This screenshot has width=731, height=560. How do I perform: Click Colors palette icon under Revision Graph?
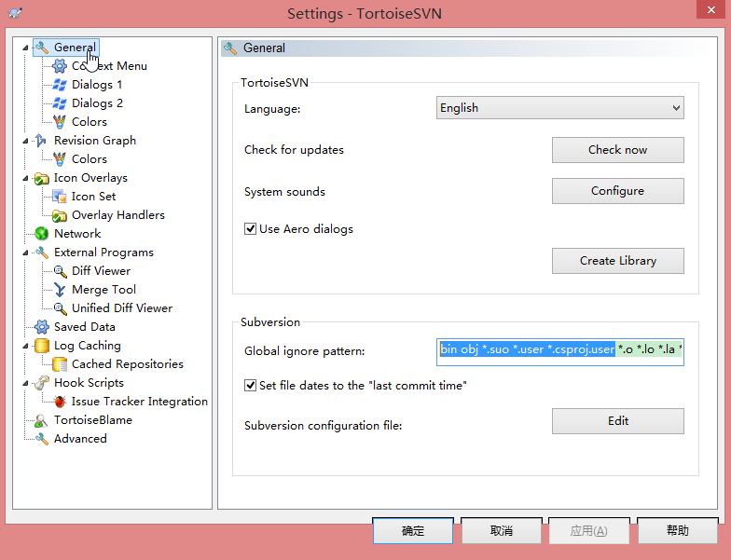pos(60,159)
